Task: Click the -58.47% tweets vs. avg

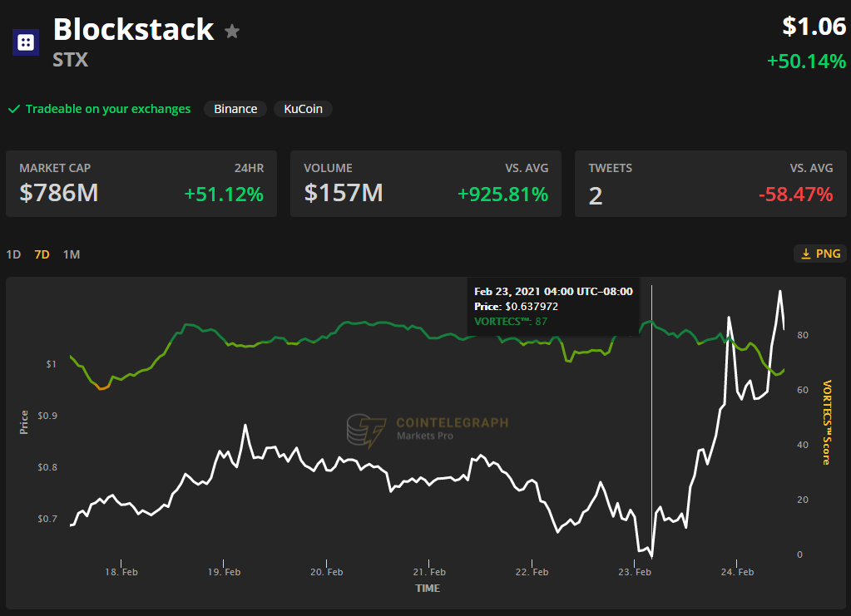Action: (795, 195)
